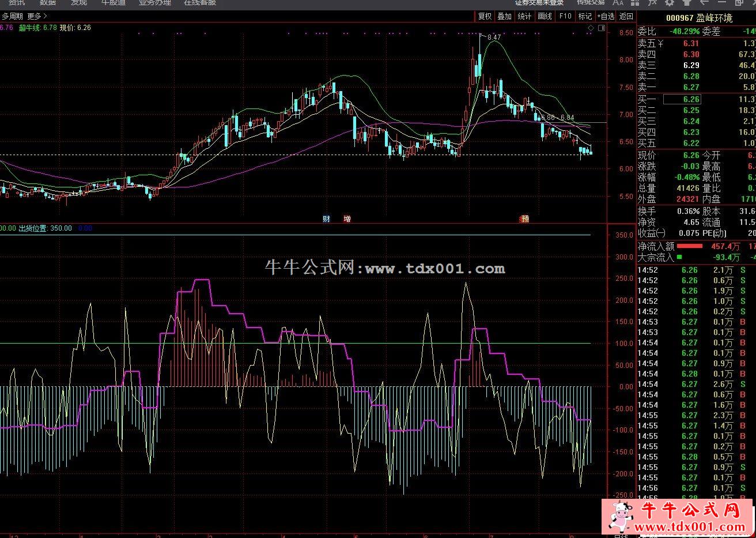Click the stock title 000967 盈峰环境
The image size is (756, 538).
[699, 18]
